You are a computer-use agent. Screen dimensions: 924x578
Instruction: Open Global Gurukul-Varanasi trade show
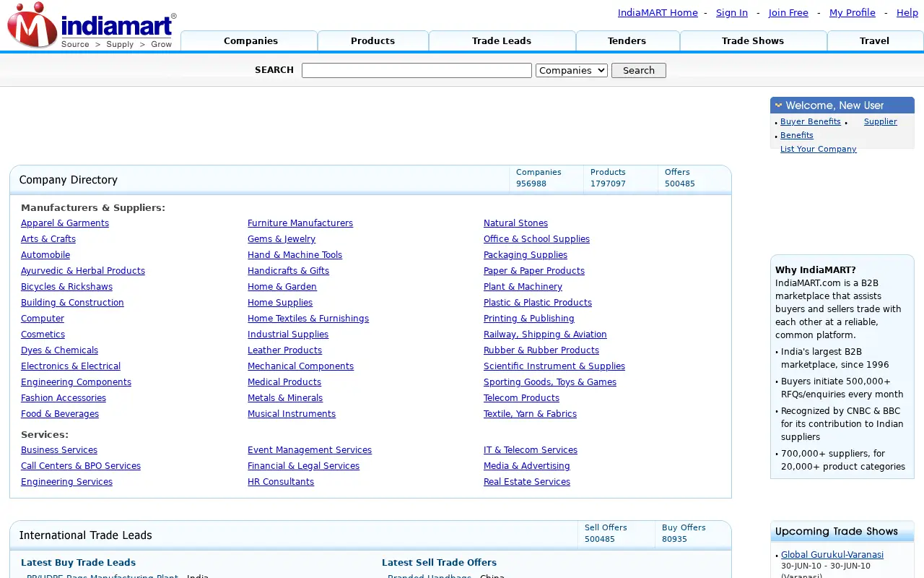click(832, 555)
